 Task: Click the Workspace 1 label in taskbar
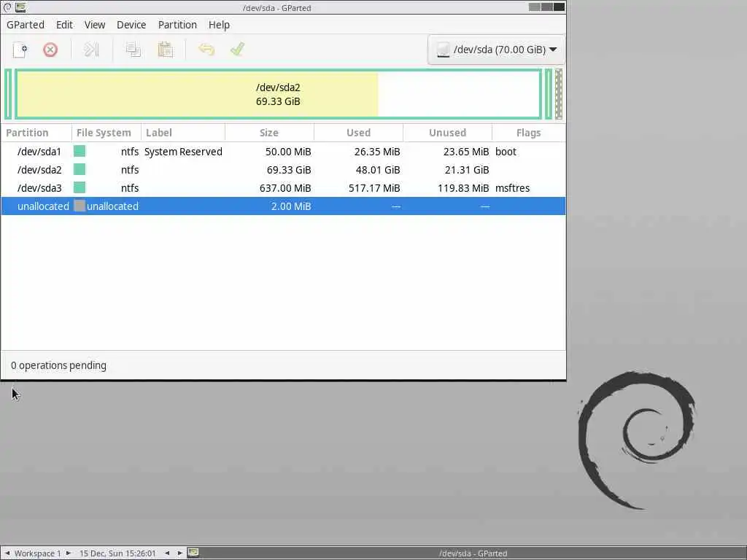38,553
